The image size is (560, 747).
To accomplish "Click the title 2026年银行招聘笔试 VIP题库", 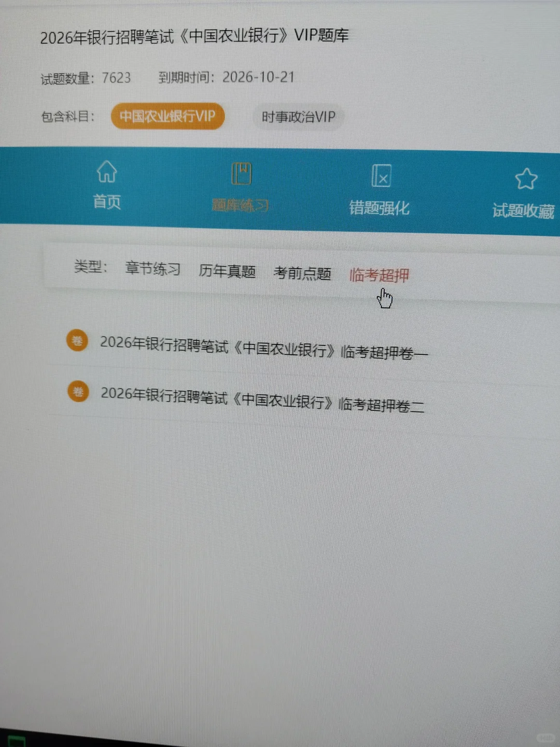I will point(194,36).
